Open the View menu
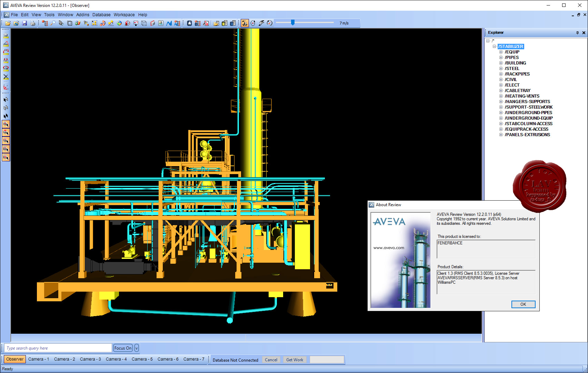 point(36,15)
